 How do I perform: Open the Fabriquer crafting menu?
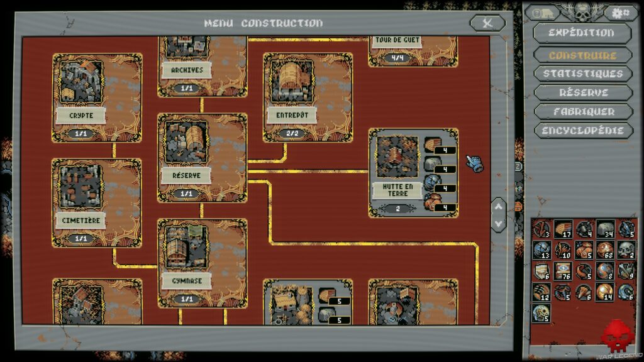[582, 111]
